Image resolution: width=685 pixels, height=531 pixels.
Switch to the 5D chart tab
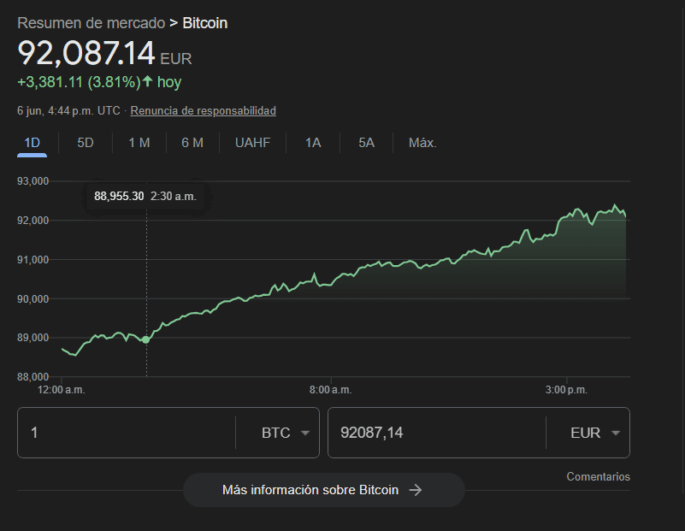click(x=85, y=143)
